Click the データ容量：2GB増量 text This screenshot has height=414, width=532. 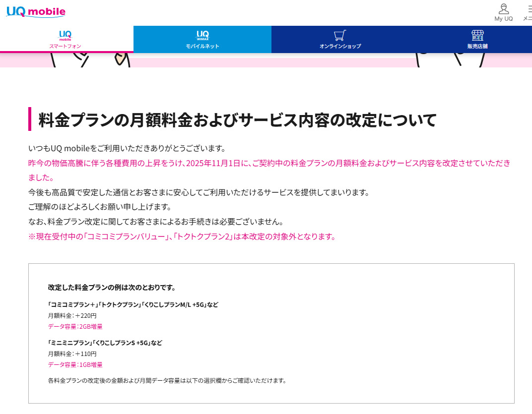point(75,326)
